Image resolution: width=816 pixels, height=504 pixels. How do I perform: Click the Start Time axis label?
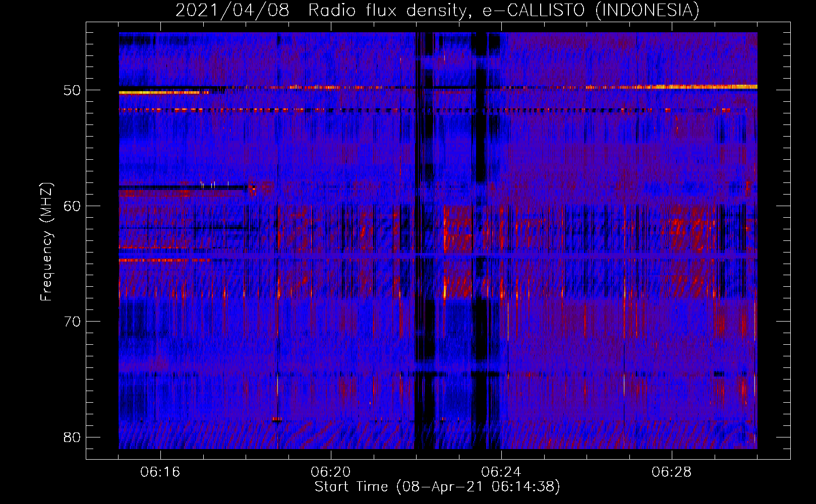point(437,487)
